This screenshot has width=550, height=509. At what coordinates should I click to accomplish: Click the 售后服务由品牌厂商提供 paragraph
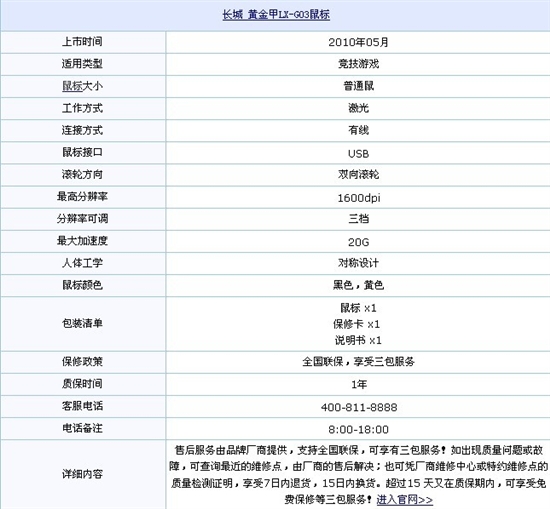tap(358, 475)
